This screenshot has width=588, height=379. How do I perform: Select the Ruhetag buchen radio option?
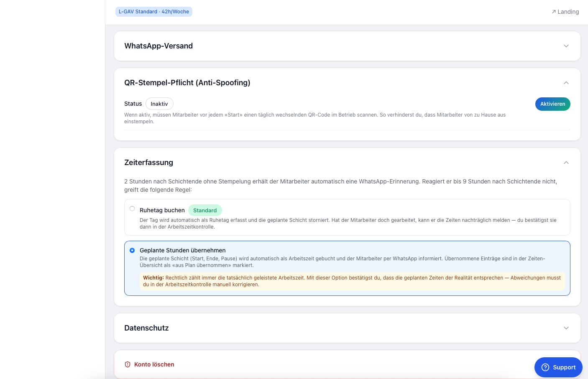pyautogui.click(x=132, y=209)
